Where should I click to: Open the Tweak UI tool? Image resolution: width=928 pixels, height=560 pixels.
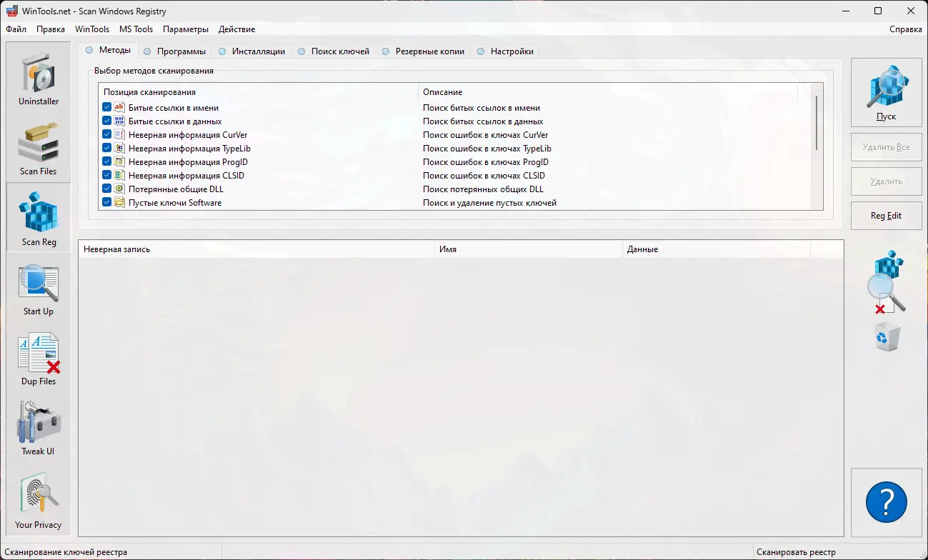(39, 428)
